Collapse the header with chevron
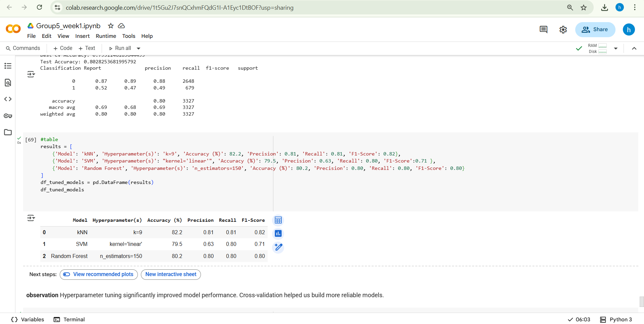This screenshot has width=644, height=324. click(634, 48)
